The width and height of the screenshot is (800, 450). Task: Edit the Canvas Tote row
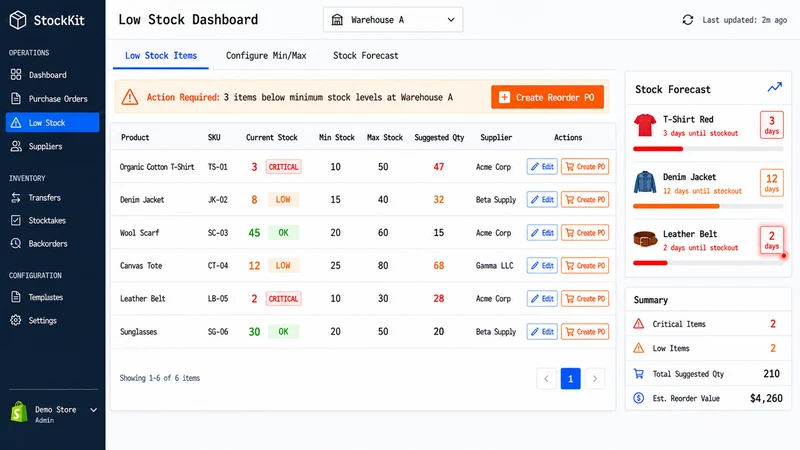[542, 265]
